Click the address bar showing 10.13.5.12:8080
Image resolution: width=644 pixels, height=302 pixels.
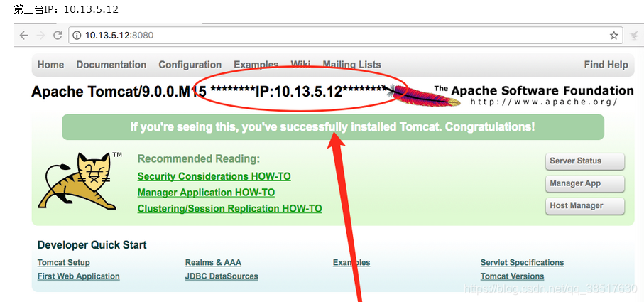click(x=345, y=36)
